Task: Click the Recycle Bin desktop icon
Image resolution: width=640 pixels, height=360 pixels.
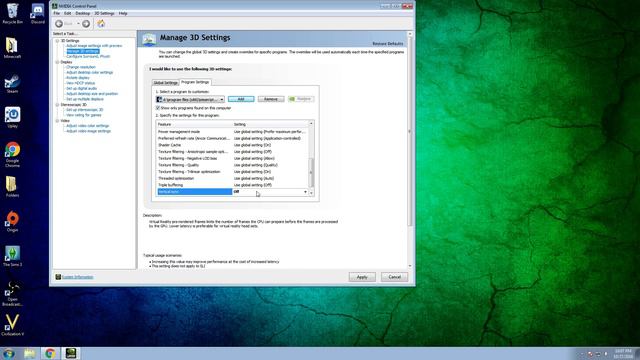Action: pyautogui.click(x=12, y=13)
